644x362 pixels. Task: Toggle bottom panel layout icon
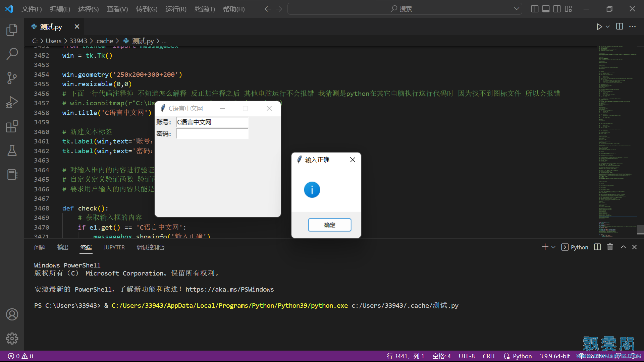point(546,9)
